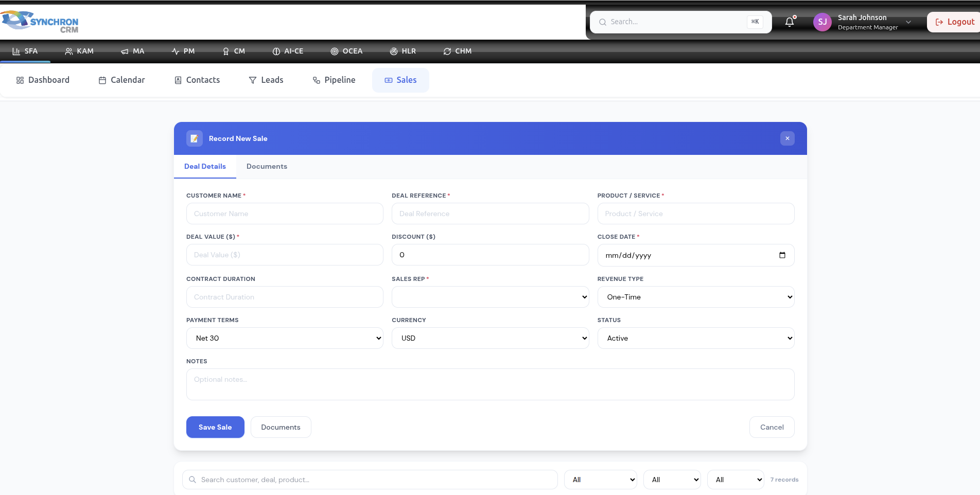Change the Status dropdown
980x495 pixels.
tap(695, 338)
